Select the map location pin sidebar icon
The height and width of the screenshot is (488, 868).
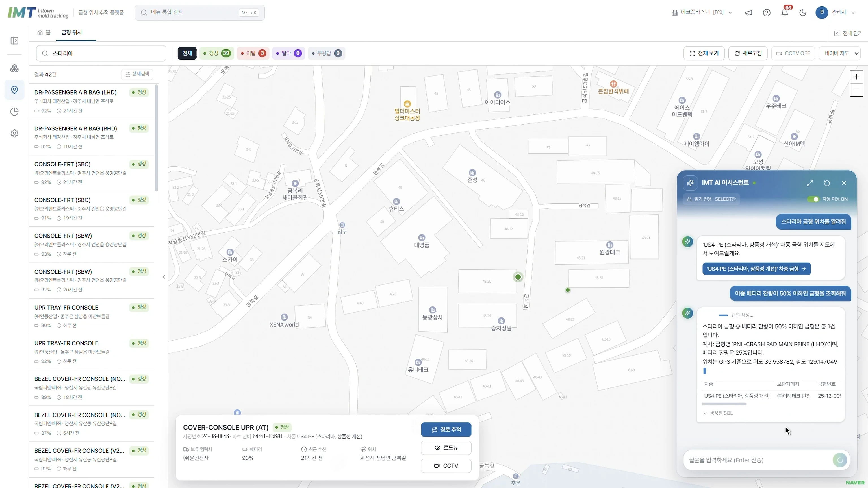pyautogui.click(x=14, y=90)
